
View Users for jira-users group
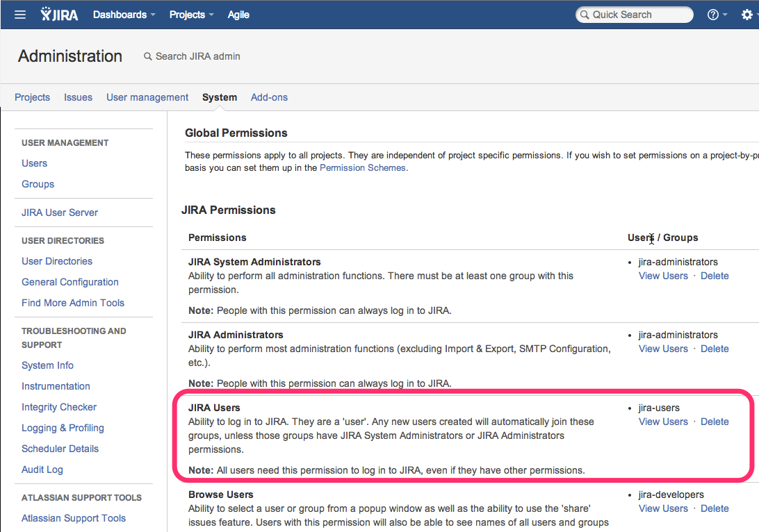tap(663, 422)
